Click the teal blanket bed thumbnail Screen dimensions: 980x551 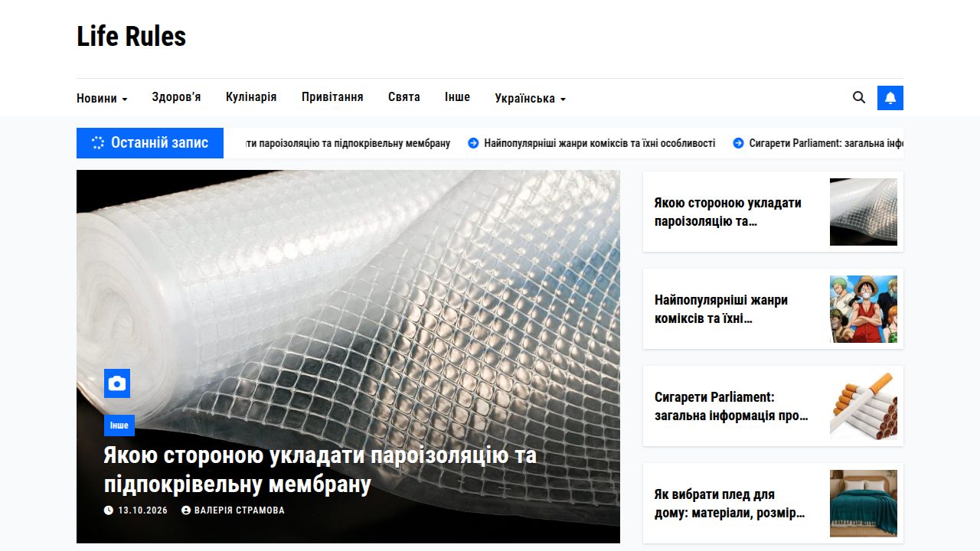pyautogui.click(x=864, y=504)
